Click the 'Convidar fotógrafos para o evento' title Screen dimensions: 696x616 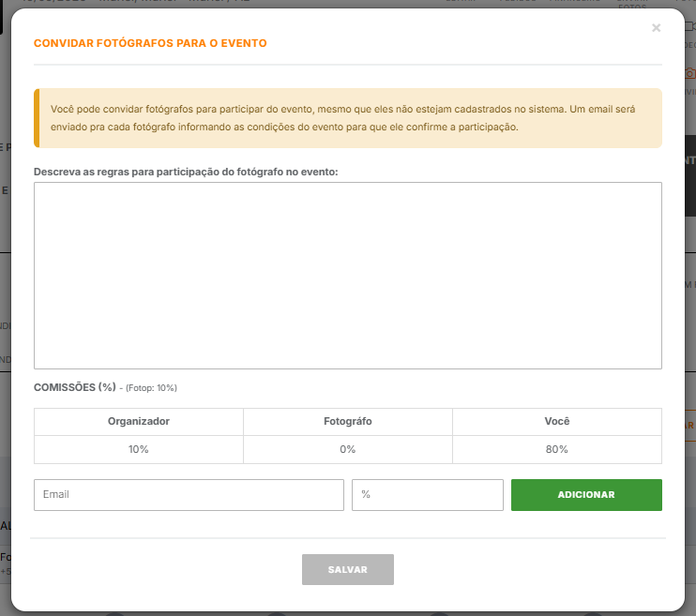[x=150, y=43]
